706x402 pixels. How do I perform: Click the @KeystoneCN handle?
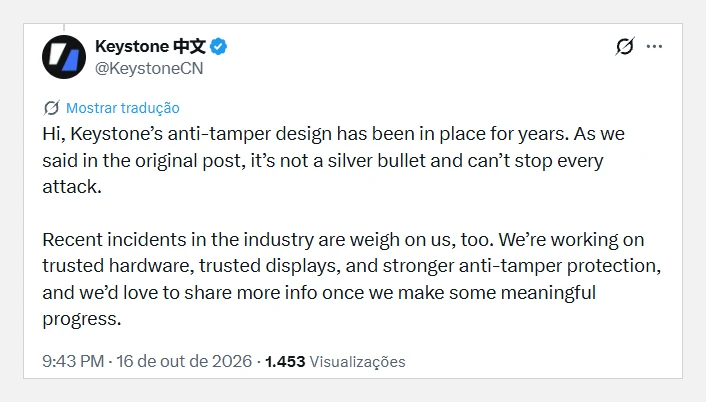point(149,68)
